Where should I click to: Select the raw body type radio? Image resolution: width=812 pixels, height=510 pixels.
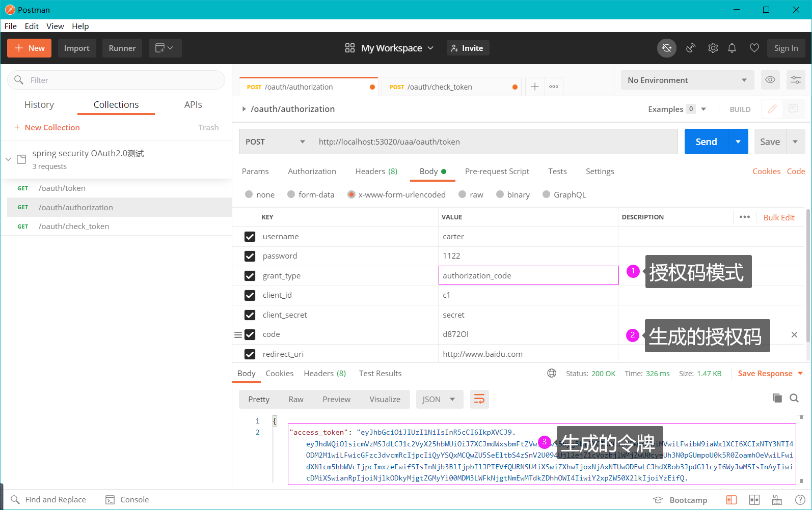[x=462, y=194]
